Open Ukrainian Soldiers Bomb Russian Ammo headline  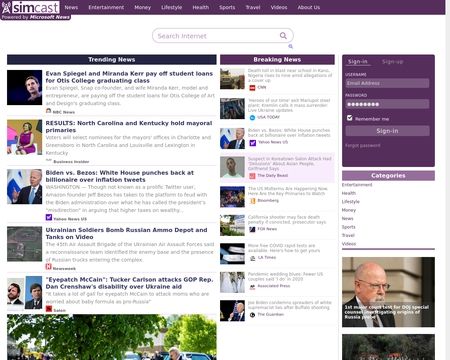point(126,233)
